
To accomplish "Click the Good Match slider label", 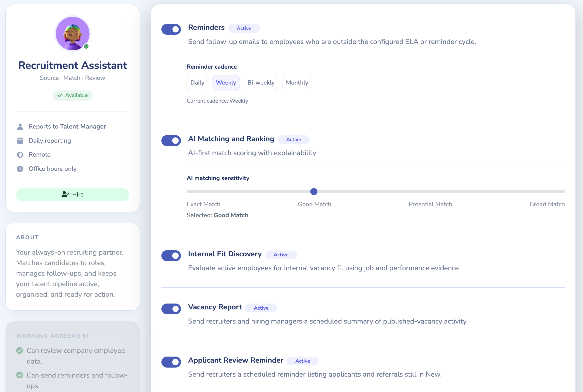I will coord(314,204).
